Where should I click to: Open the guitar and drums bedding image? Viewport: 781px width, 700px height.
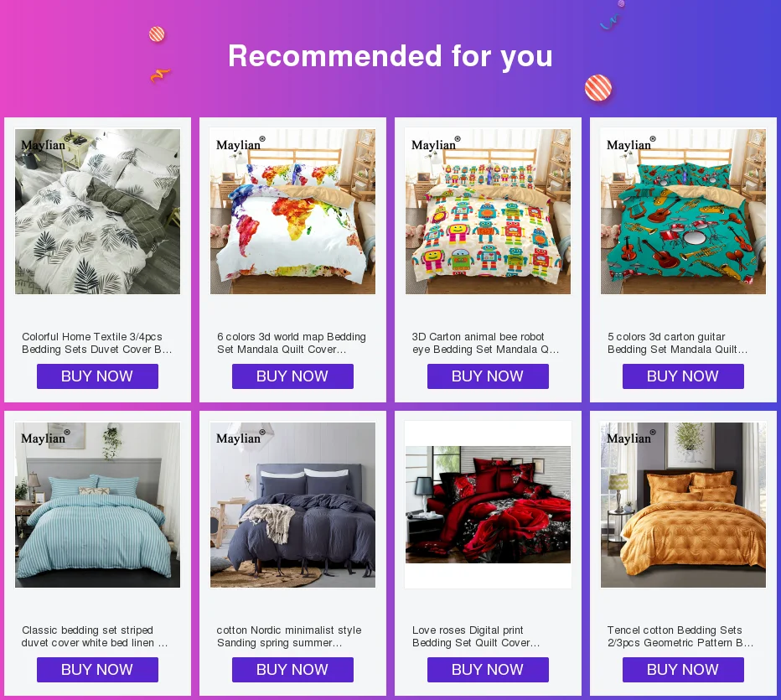coord(684,211)
